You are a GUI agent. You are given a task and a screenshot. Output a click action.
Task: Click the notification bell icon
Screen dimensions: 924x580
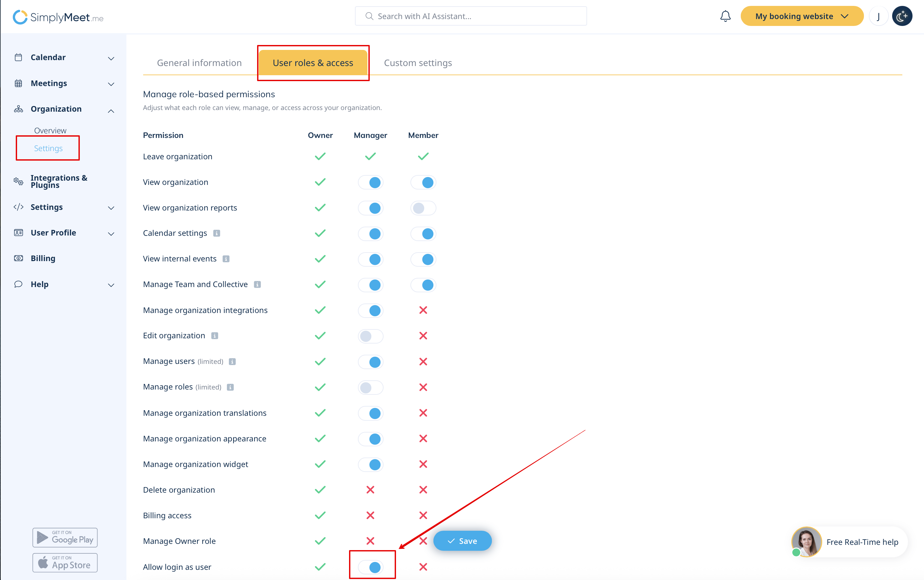coord(725,16)
